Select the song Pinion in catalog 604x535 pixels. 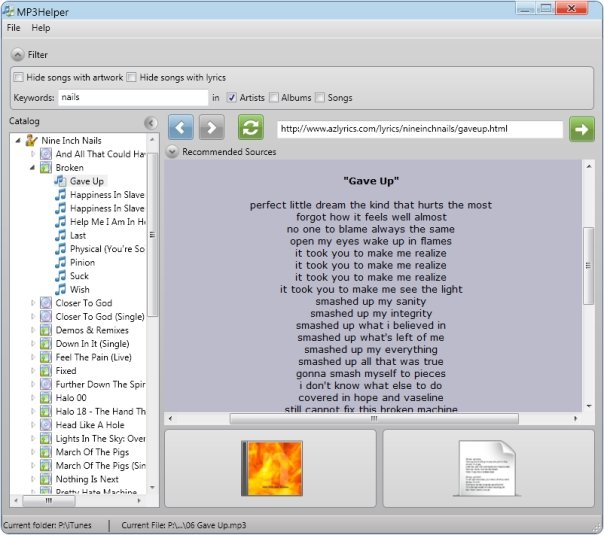click(x=82, y=263)
